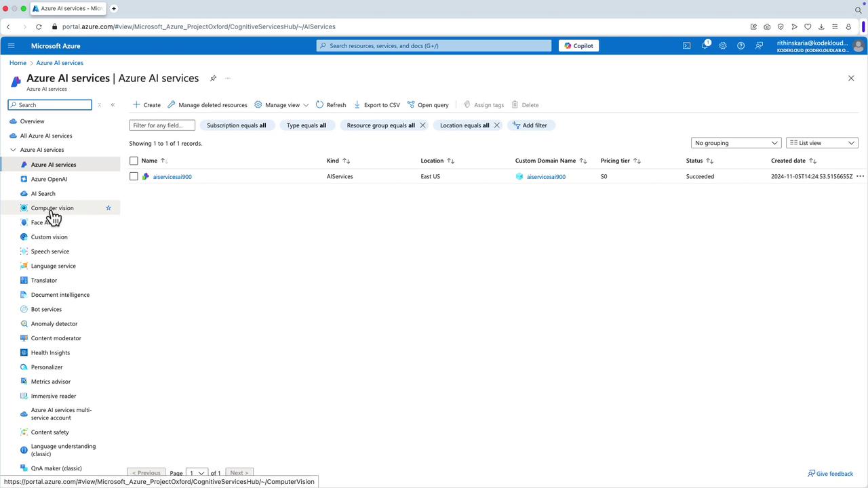Click Add filter
The image size is (868, 488).
pos(530,125)
